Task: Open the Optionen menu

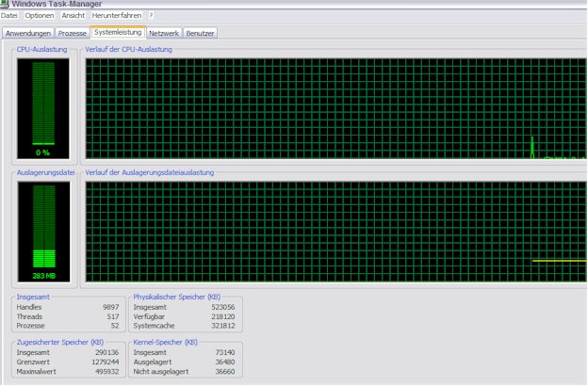Action: 40,16
